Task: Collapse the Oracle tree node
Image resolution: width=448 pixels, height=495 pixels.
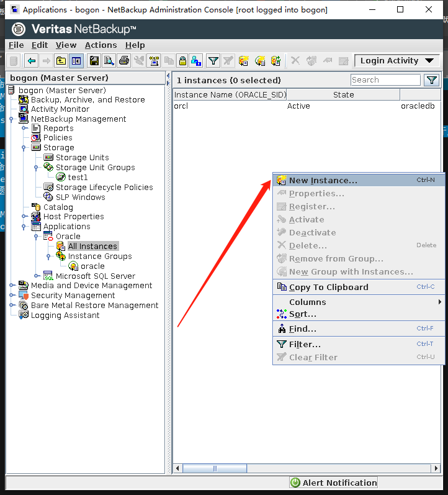Action: (36, 237)
